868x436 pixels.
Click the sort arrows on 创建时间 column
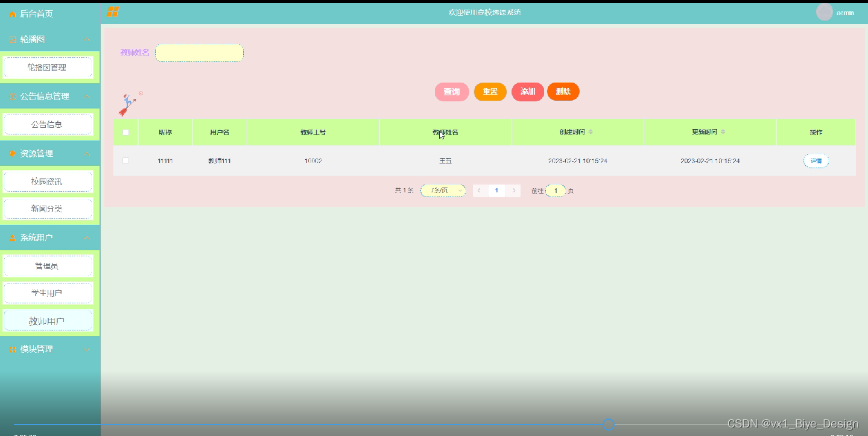591,132
